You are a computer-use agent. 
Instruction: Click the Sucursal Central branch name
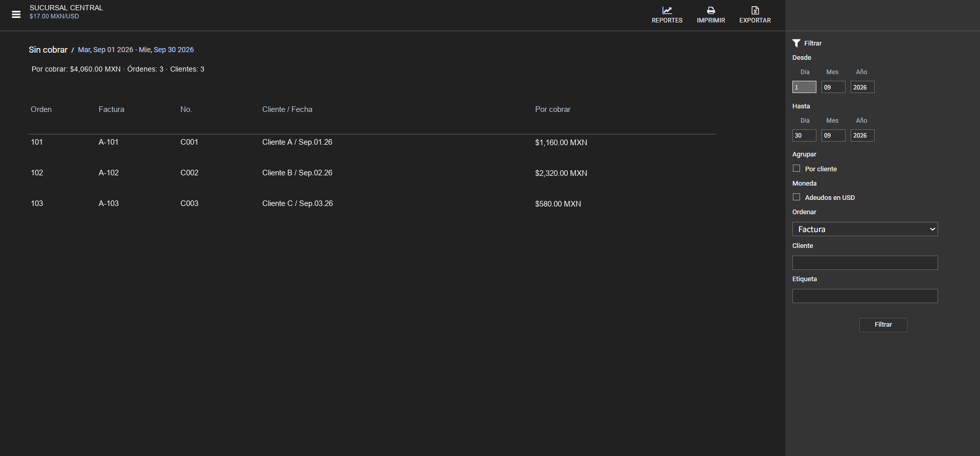click(x=66, y=8)
